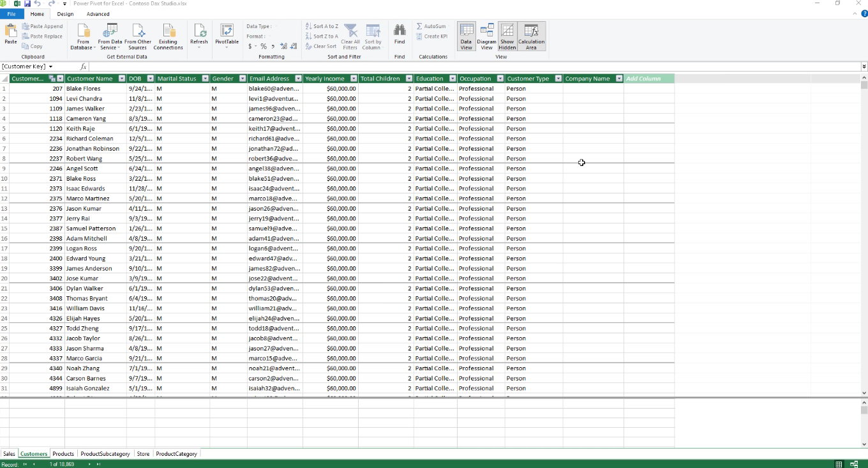Open Marital Status column filter dropdown

[x=206, y=79]
